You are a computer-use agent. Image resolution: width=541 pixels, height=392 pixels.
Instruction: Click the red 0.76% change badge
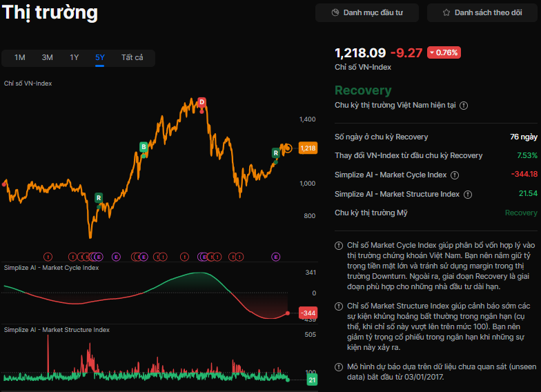click(444, 52)
